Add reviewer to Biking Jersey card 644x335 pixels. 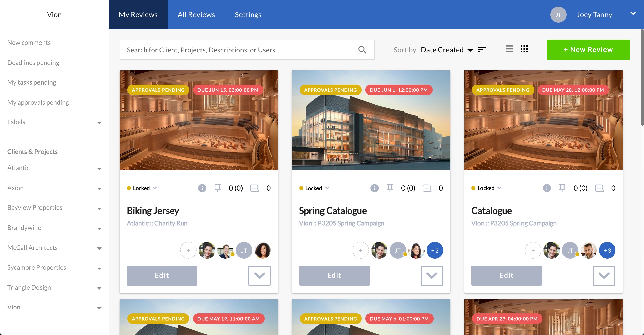(x=188, y=250)
